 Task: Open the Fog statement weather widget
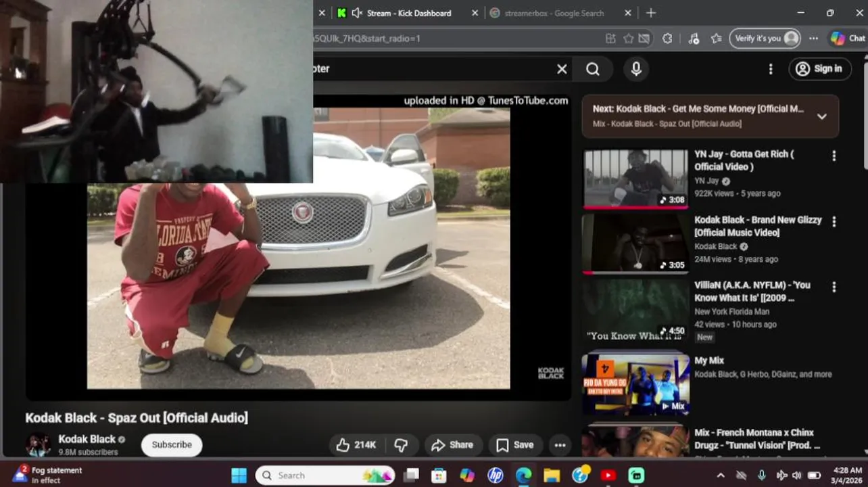pyautogui.click(x=47, y=475)
